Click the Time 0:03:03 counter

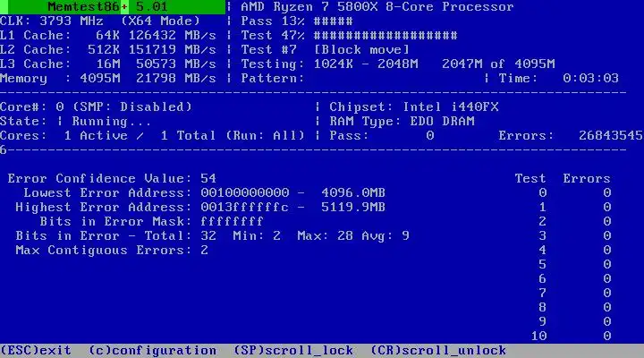(x=558, y=78)
